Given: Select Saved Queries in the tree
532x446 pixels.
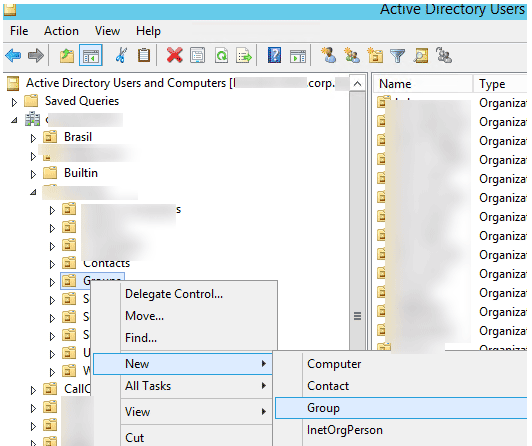Looking at the screenshot, I should (x=82, y=101).
